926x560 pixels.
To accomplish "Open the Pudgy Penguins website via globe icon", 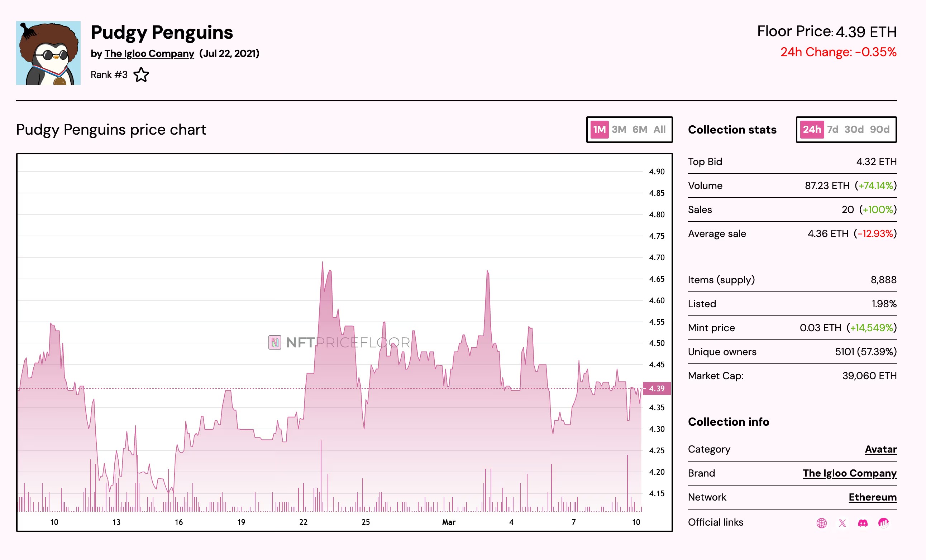I will 821,523.
